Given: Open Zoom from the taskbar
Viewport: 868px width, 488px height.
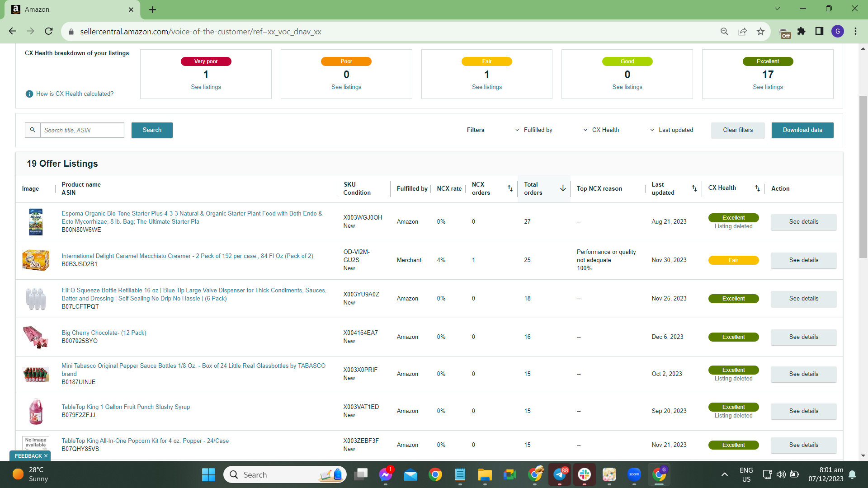Looking at the screenshot, I should (x=634, y=474).
